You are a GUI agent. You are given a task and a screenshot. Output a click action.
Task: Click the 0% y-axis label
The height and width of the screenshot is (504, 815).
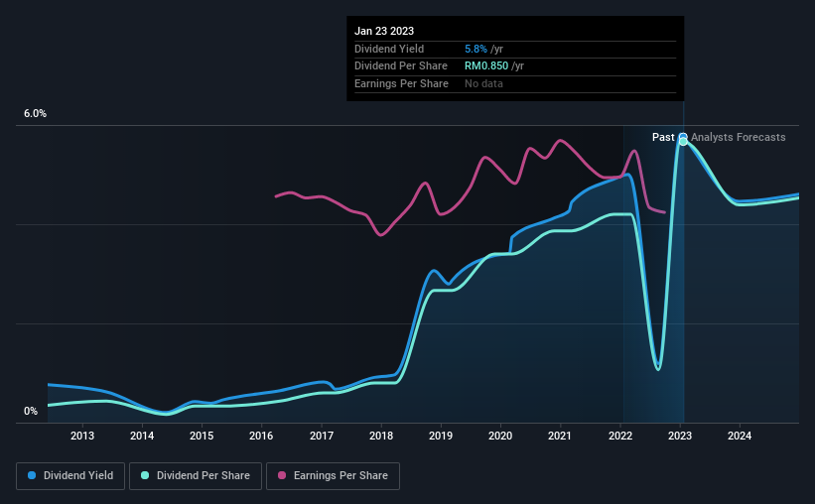31,411
